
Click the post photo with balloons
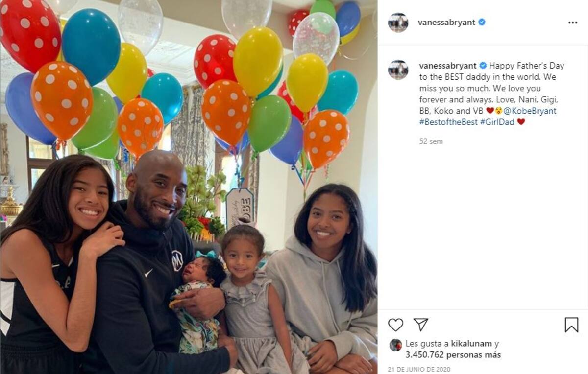[189, 187]
